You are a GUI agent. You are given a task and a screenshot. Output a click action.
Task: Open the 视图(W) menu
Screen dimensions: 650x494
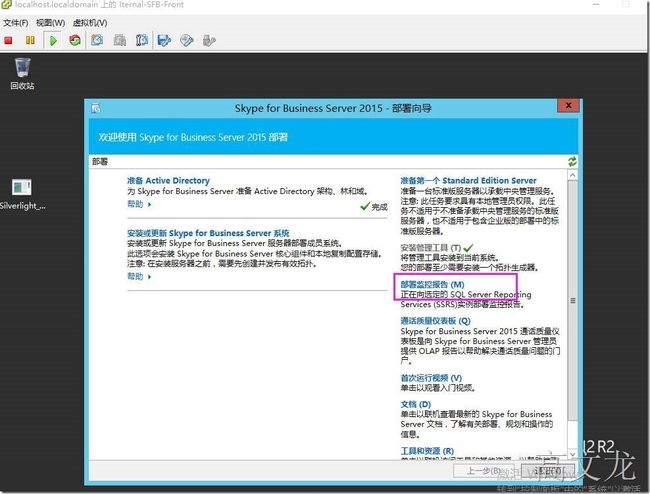[51, 23]
